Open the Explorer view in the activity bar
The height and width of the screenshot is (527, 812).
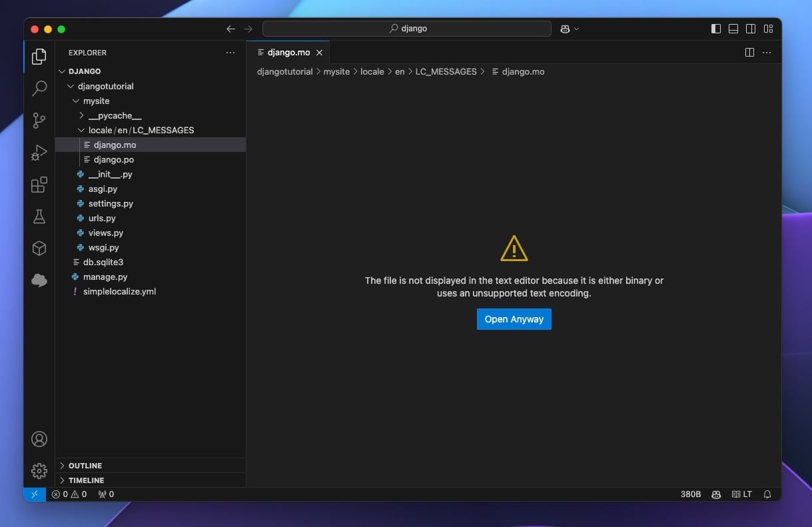click(39, 57)
